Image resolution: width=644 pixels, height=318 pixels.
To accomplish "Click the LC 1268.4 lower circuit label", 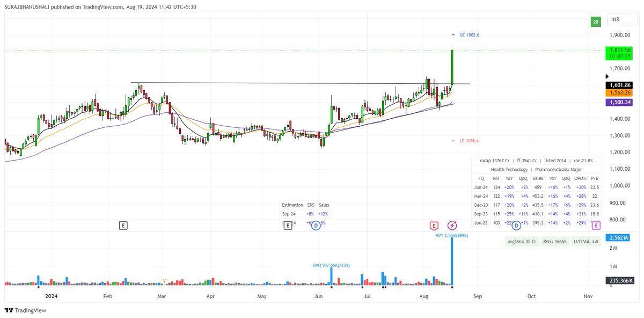I will [x=469, y=141].
